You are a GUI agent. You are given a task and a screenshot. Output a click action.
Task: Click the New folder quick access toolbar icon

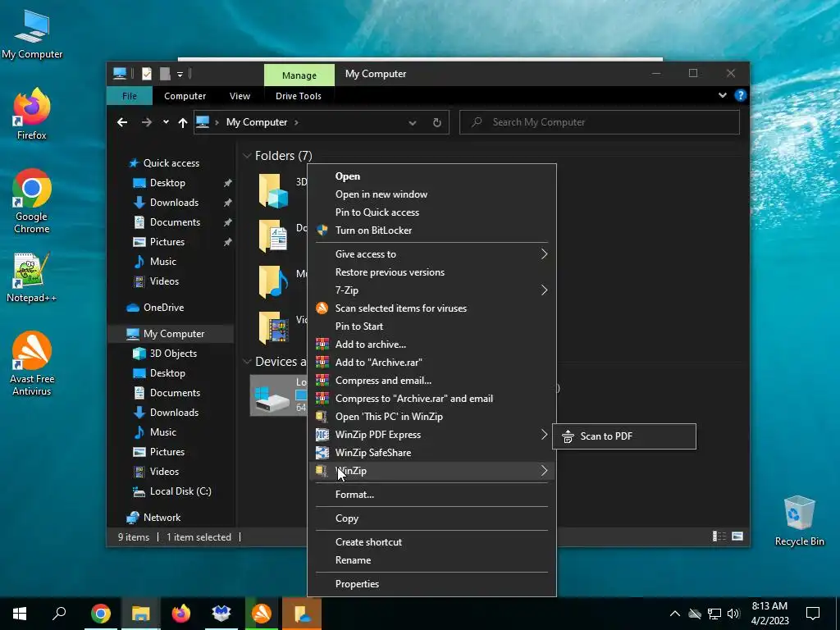(x=165, y=74)
